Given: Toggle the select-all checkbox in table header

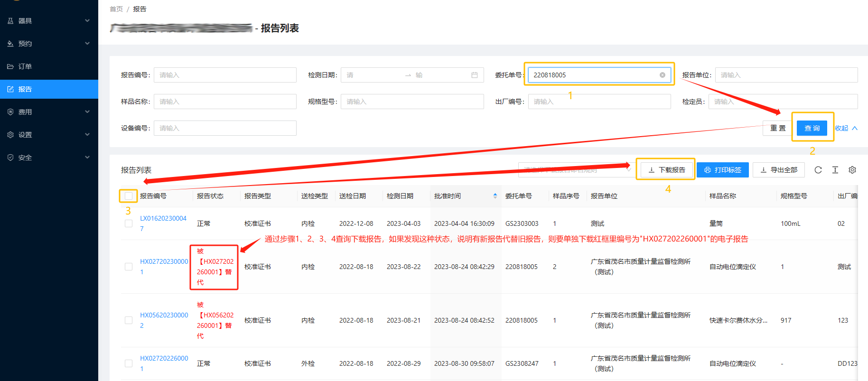Looking at the screenshot, I should pos(128,196).
